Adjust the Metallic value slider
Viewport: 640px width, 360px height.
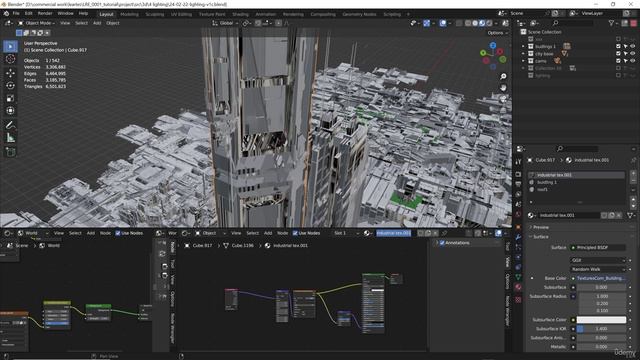point(601,347)
